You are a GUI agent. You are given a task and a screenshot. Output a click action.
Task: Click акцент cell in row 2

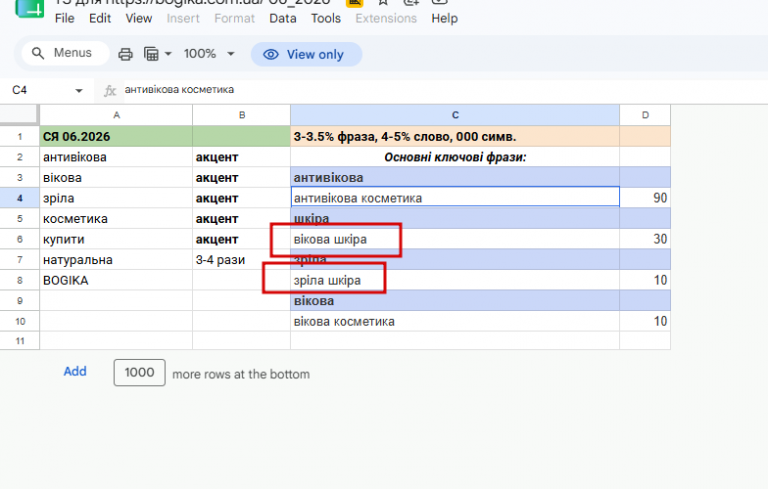(241, 157)
